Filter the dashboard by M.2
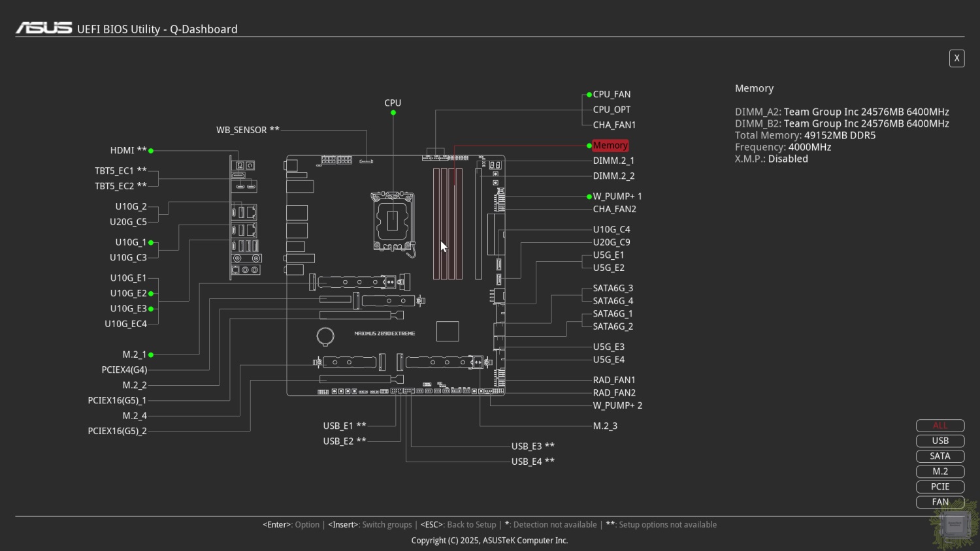980x551 pixels. [x=939, y=471]
